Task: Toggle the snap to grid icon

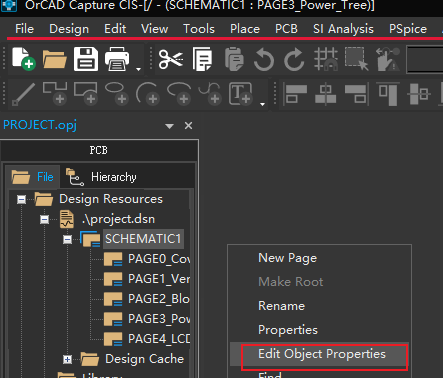Action: 326,59
